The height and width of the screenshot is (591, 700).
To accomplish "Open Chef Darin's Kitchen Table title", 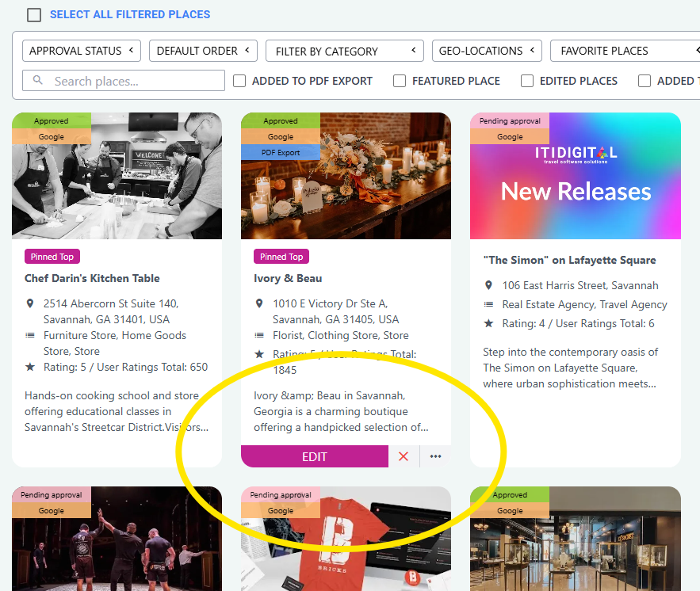I will [x=92, y=278].
